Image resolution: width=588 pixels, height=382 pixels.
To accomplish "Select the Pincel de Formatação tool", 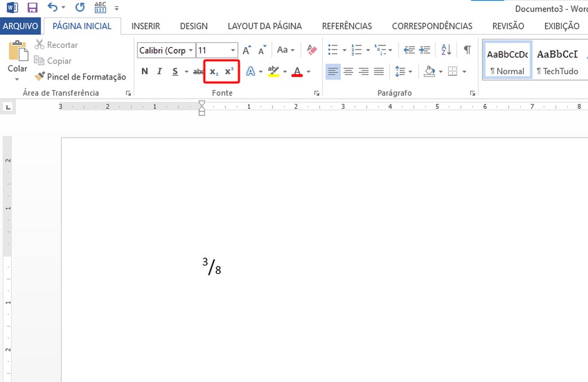I will click(79, 77).
